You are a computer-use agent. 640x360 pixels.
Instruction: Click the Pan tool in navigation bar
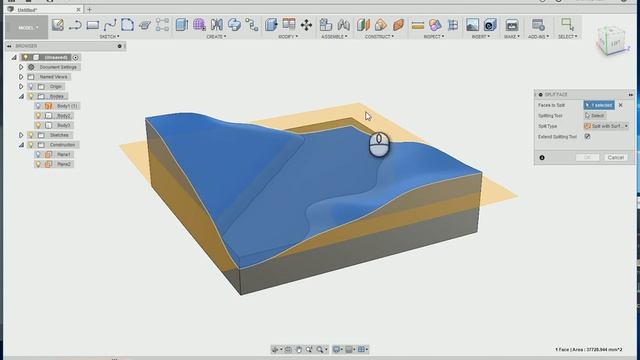[x=299, y=349]
